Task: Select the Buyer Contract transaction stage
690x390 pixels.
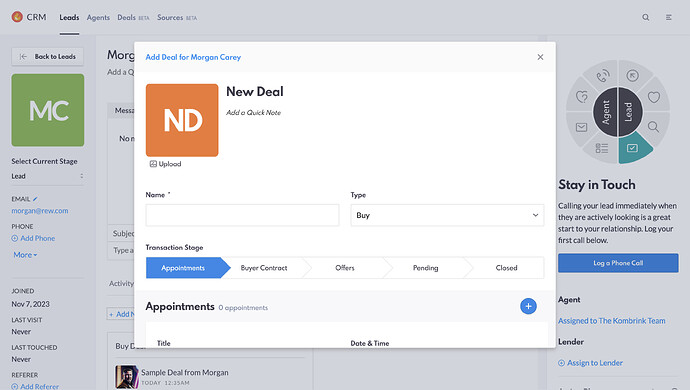Action: (x=264, y=268)
